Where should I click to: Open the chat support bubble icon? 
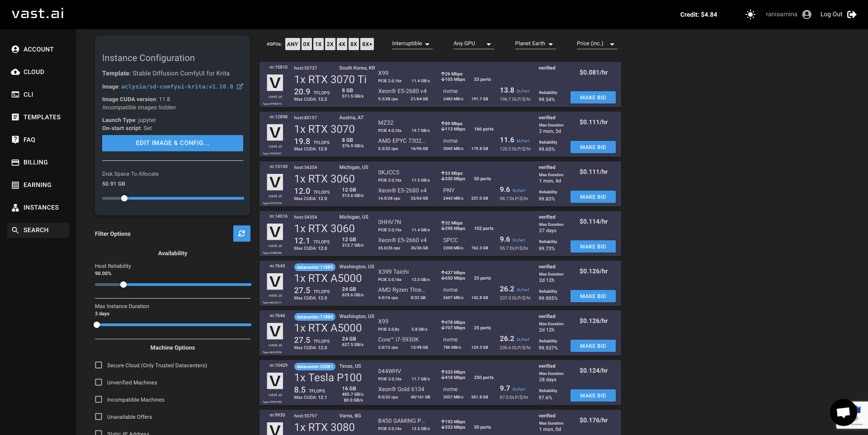(x=844, y=412)
